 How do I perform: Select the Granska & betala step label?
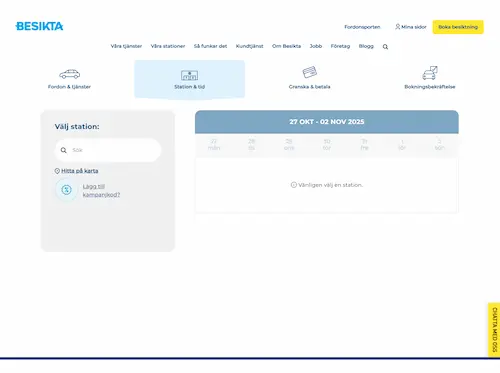tap(310, 87)
